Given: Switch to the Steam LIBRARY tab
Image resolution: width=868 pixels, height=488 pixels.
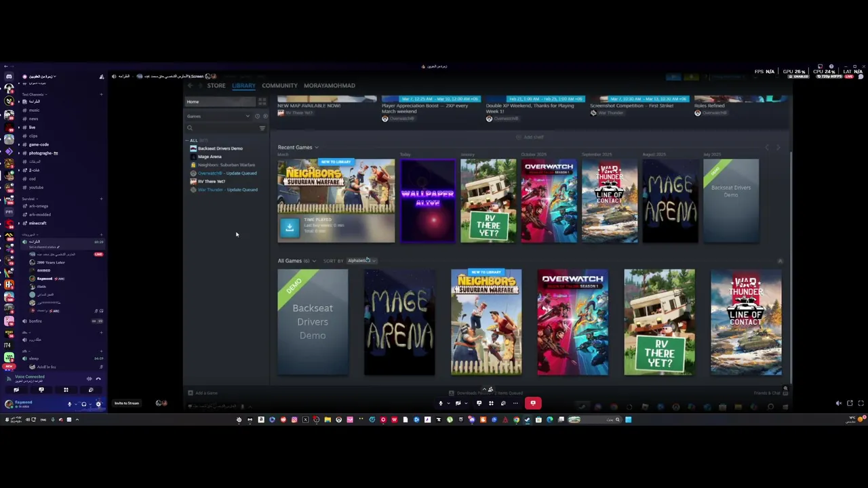Looking at the screenshot, I should coord(243,85).
